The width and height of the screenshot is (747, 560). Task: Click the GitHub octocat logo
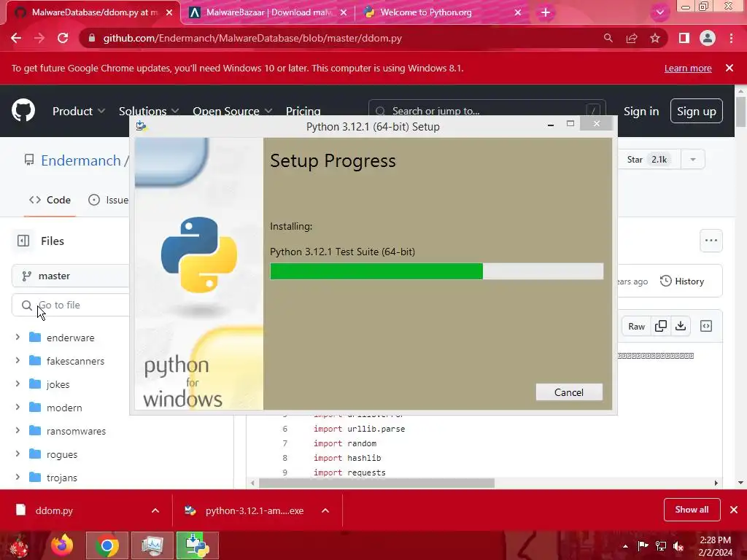(23, 111)
